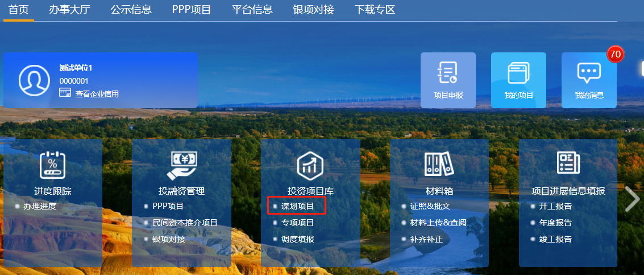Open 证照&批文 under 材料箱
The height and width of the screenshot is (275, 644).
pos(430,206)
